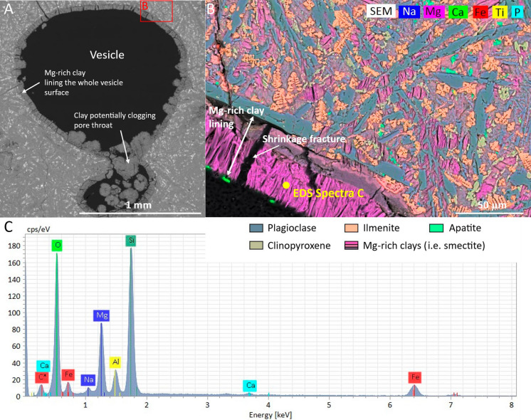
Task: Select the cyan P element label
Action: [517, 12]
